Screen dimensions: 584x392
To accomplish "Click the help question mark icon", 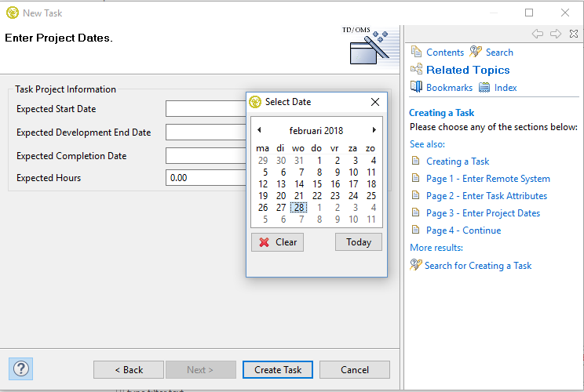I will coord(20,368).
